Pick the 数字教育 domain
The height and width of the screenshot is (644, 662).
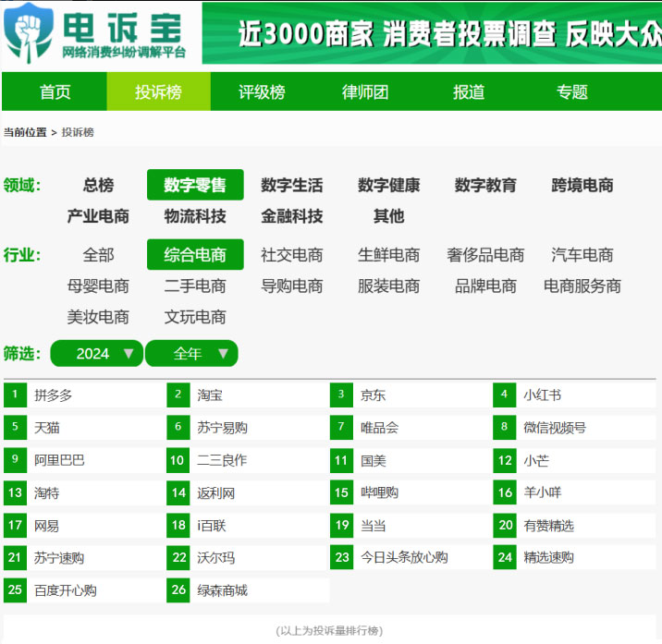(x=485, y=185)
